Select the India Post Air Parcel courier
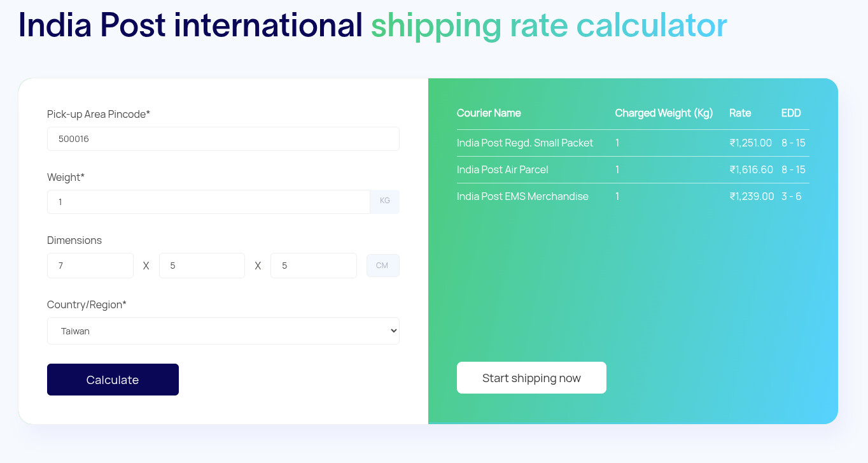 [502, 169]
